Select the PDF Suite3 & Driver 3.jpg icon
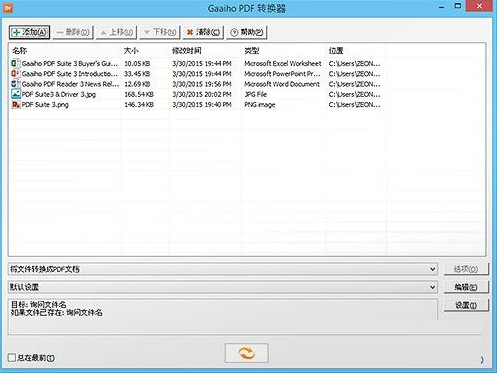497x373 pixels. point(16,94)
